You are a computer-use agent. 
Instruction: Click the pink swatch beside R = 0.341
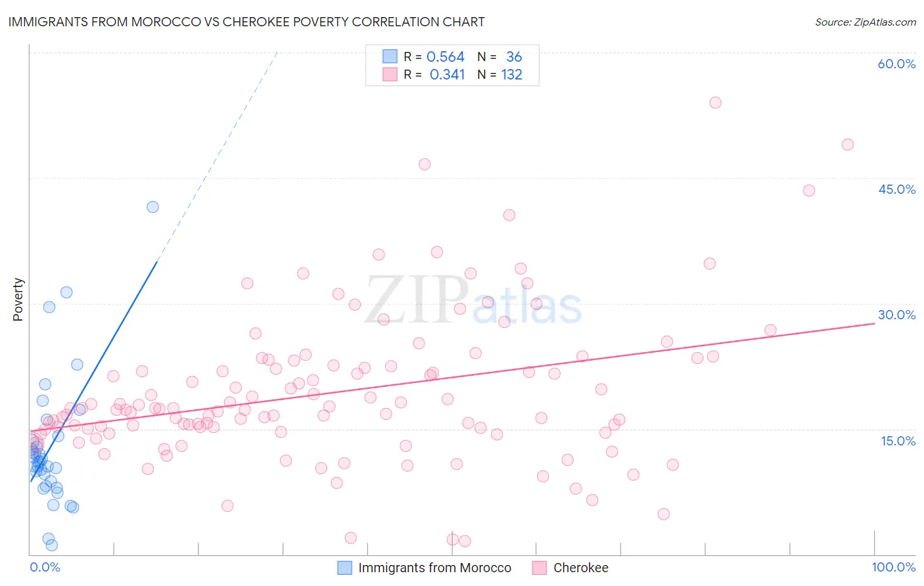[390, 74]
